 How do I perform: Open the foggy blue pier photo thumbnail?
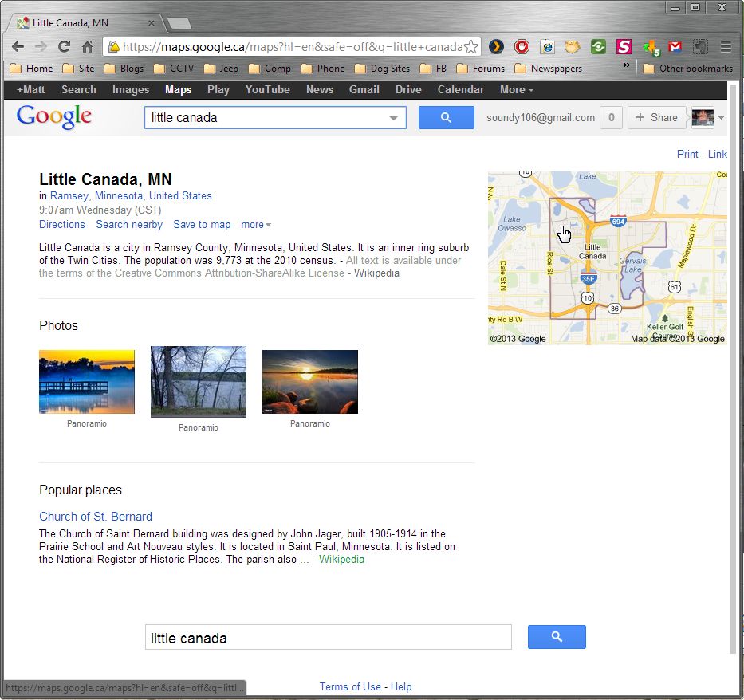click(x=87, y=382)
